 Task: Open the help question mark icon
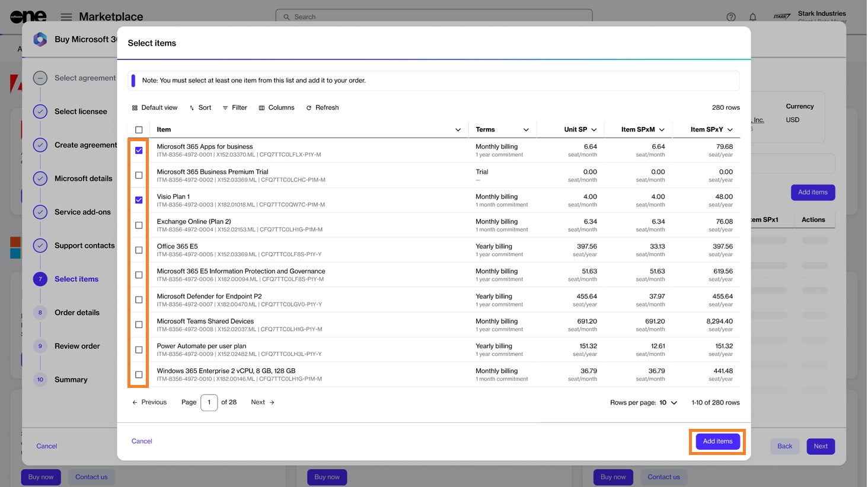click(x=730, y=17)
